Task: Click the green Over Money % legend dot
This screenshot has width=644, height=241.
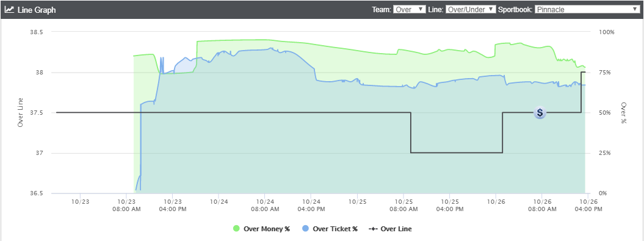Action: [x=236, y=229]
